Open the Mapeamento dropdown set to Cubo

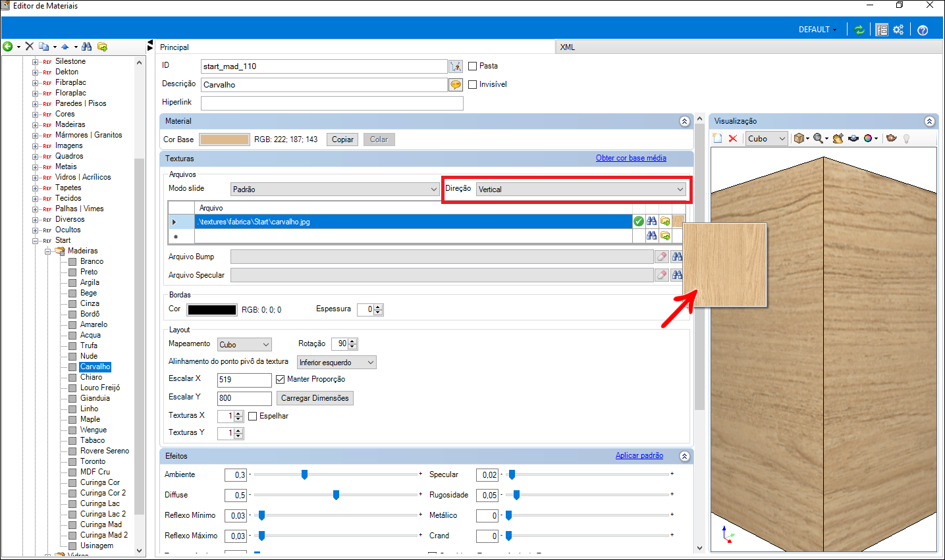click(x=244, y=345)
